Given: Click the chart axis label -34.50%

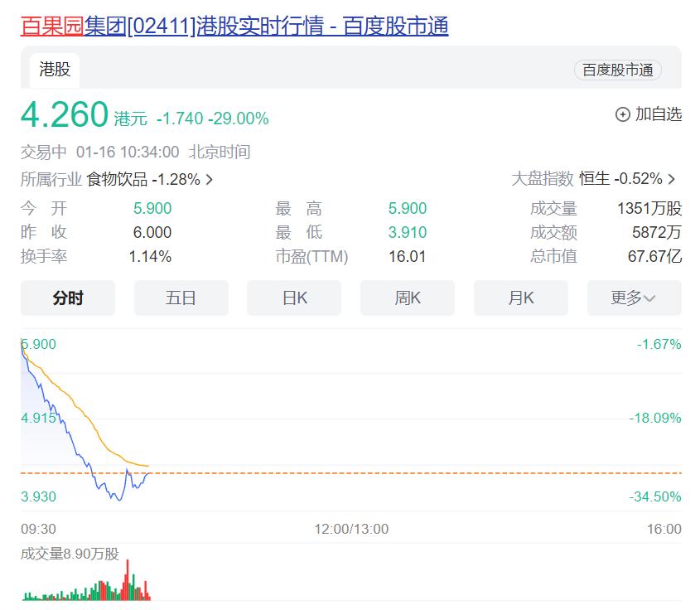Looking at the screenshot, I should 655,497.
